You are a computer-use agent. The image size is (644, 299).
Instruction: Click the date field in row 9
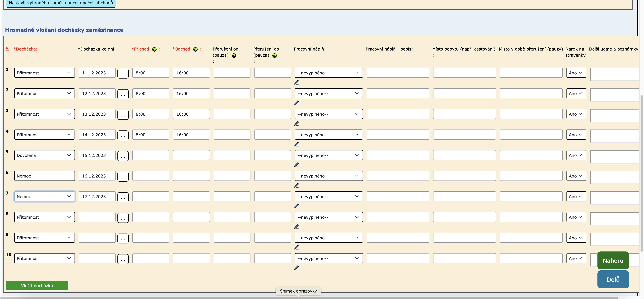pos(97,238)
